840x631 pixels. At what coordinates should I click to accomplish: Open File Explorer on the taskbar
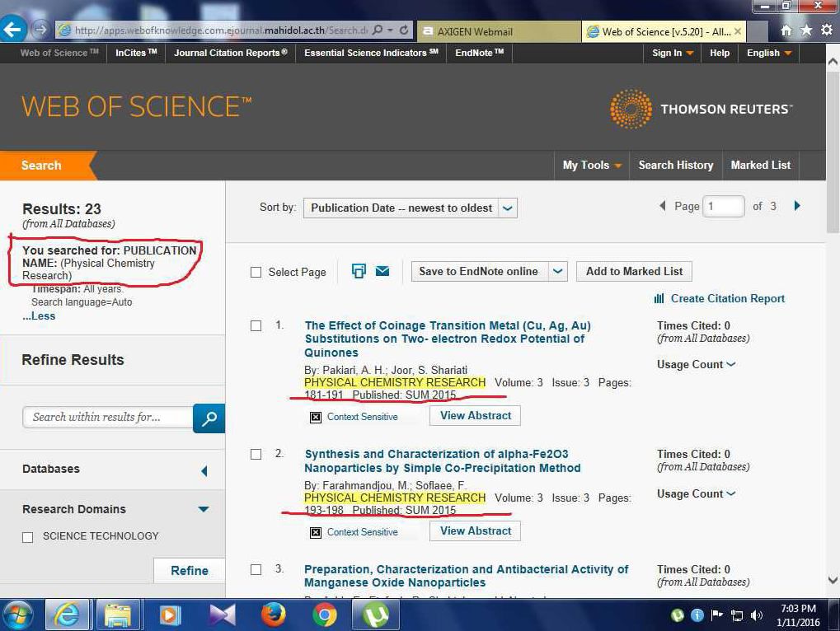click(117, 615)
